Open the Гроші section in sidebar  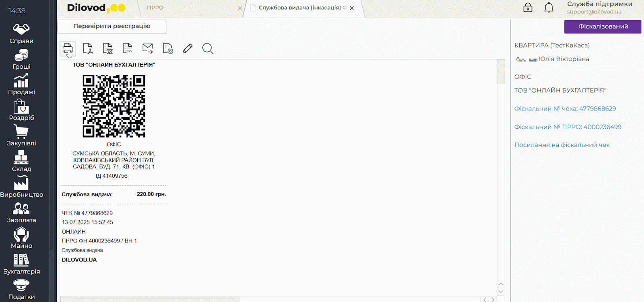[21, 59]
